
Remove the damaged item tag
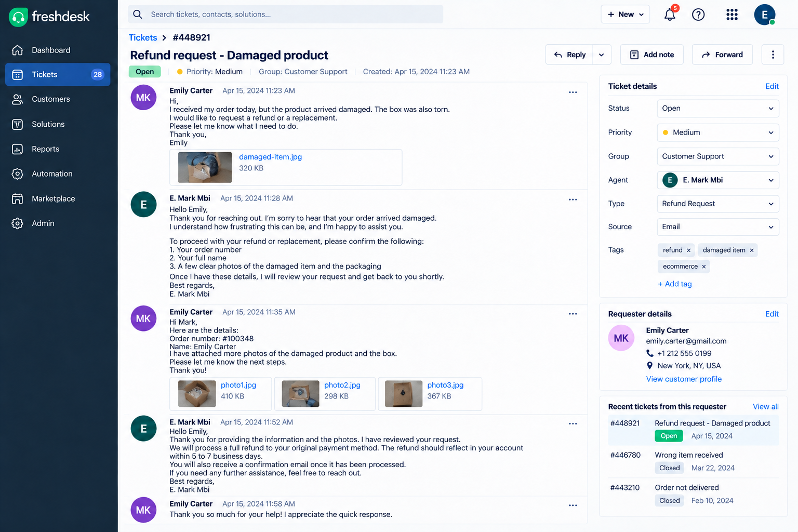[x=752, y=250]
